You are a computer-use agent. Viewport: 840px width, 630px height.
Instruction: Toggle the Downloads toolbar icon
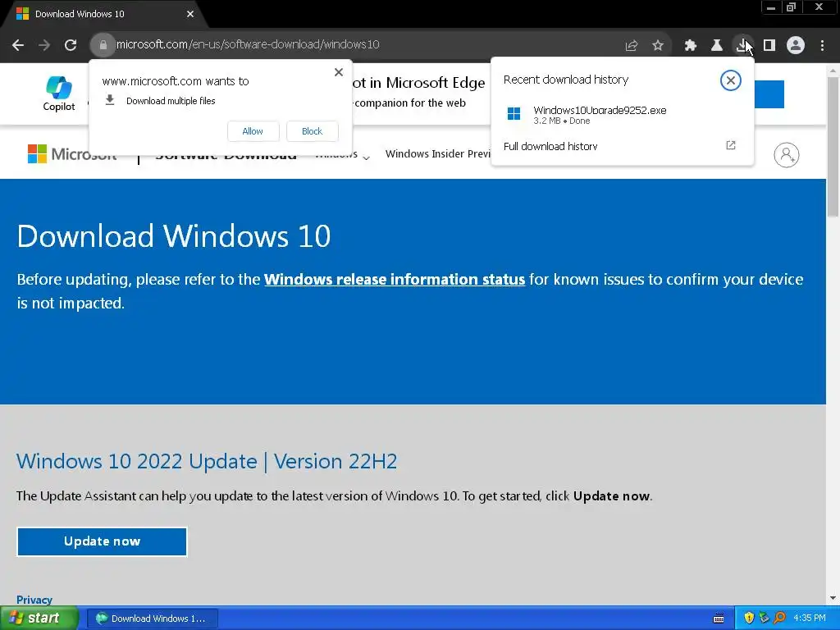742,46
